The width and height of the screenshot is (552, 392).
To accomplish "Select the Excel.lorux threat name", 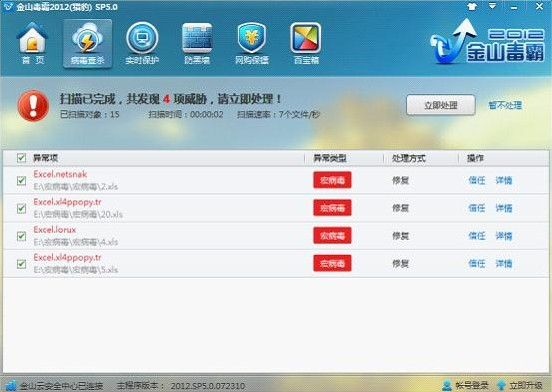I will point(55,230).
